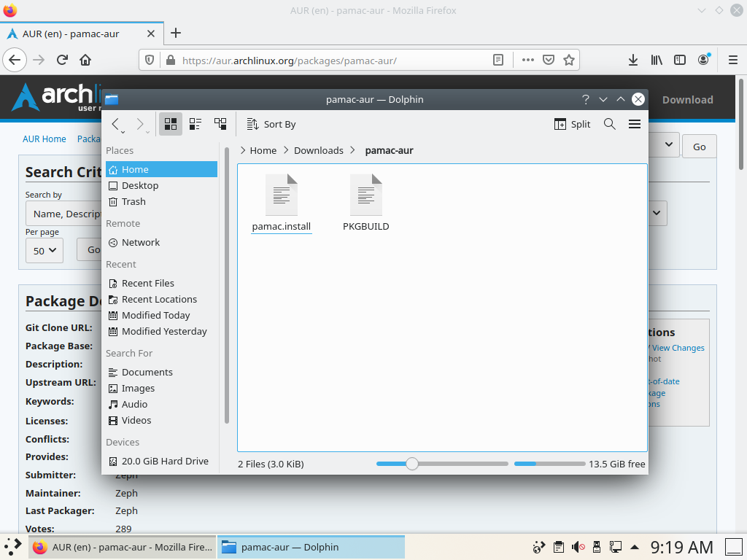Image resolution: width=747 pixels, height=560 pixels.
Task: Expand the breadcrumb arrow before Home
Action: pos(243,150)
